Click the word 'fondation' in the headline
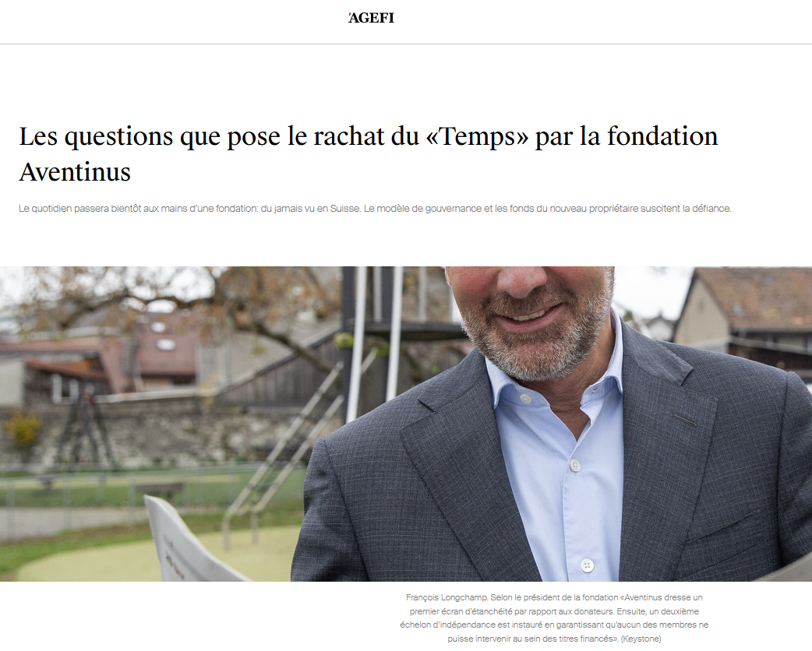The width and height of the screenshot is (812, 651). [662, 136]
